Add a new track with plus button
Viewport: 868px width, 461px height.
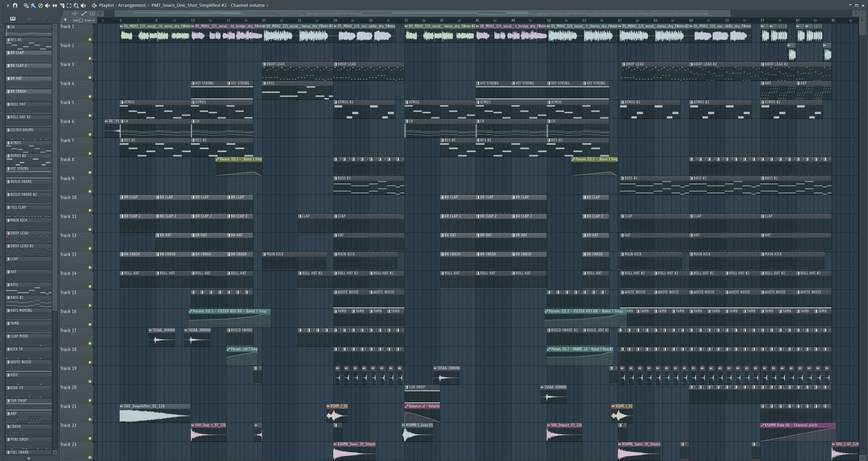tap(65, 20)
